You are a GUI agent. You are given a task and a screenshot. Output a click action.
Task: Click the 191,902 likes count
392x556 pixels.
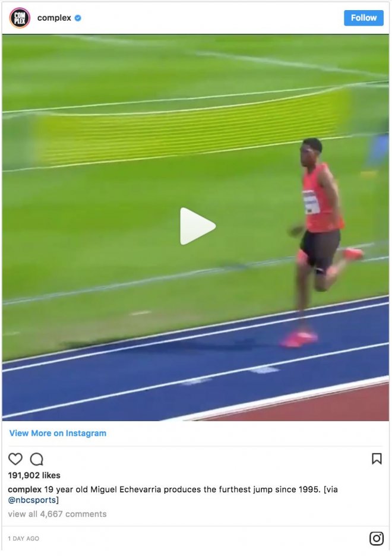[34, 475]
